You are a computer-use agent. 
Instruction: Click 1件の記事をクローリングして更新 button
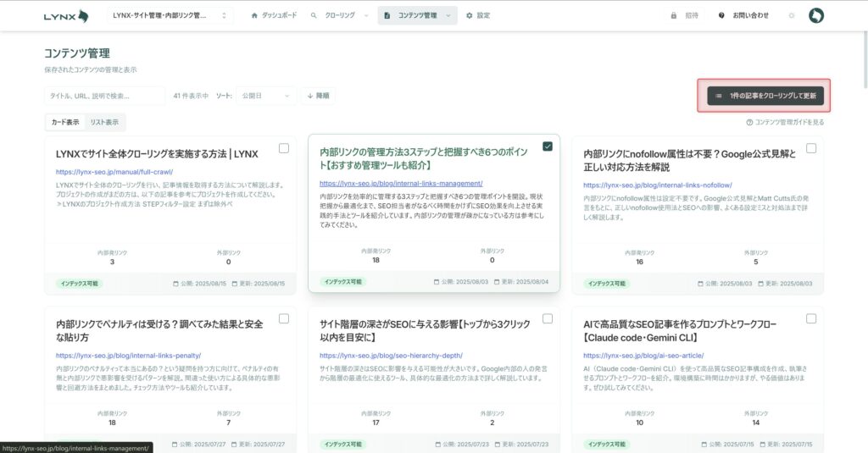[765, 96]
